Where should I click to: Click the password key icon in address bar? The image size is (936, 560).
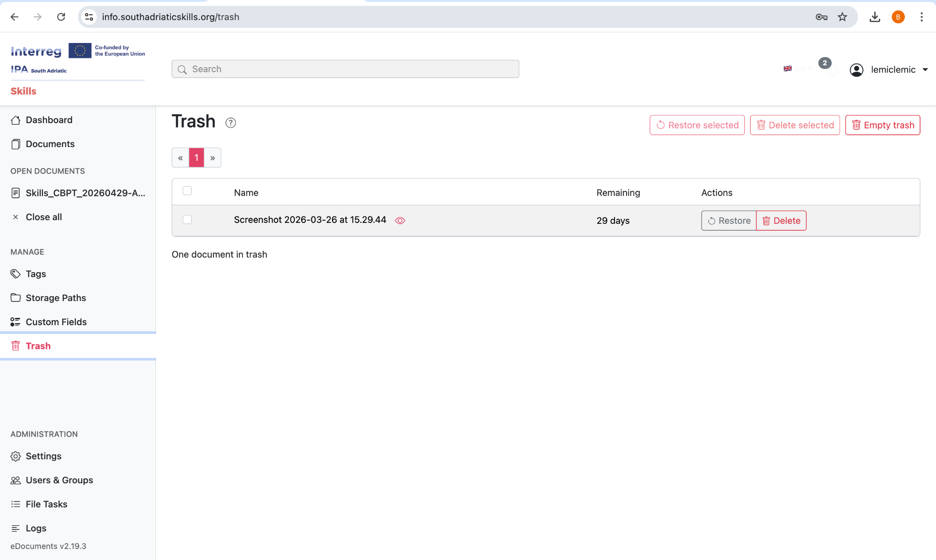(821, 17)
